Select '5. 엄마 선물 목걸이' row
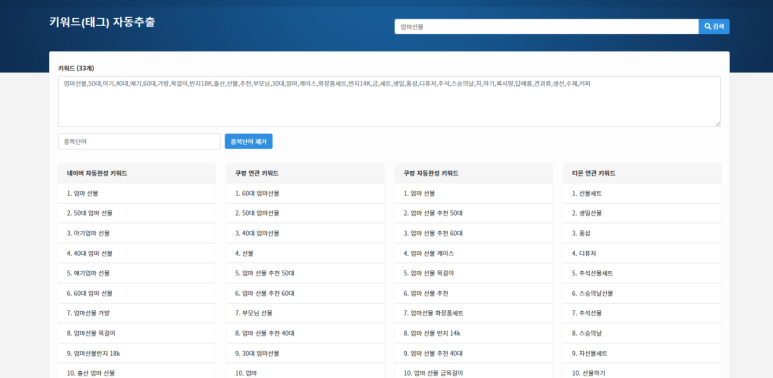Viewport: 773px width, 378px height. (x=473, y=273)
